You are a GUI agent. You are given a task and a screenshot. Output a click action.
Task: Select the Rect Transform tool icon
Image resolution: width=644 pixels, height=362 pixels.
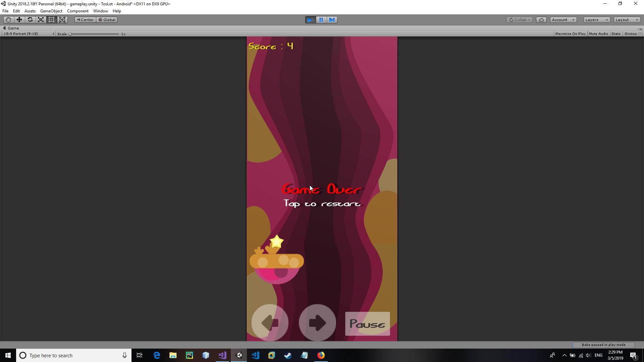click(x=51, y=20)
